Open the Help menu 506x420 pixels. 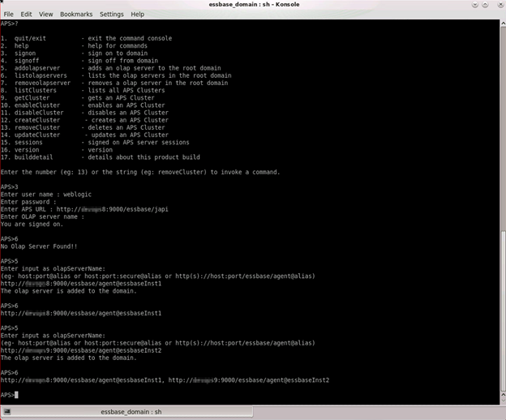point(137,15)
